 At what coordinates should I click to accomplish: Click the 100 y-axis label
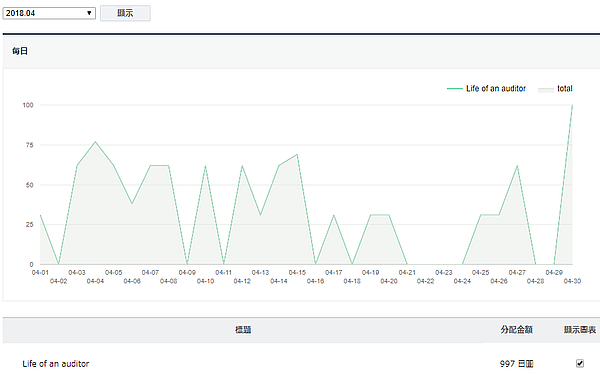[28, 105]
